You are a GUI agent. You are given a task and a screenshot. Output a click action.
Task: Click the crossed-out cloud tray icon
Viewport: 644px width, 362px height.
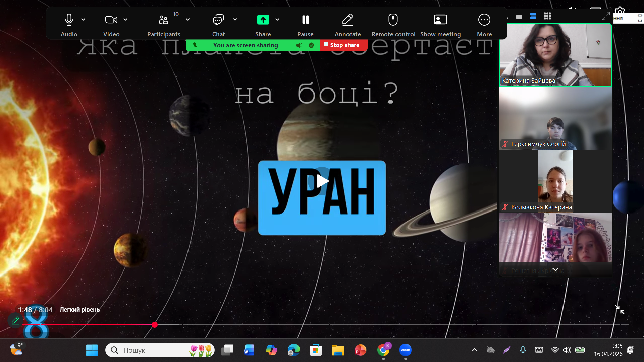[491, 350]
